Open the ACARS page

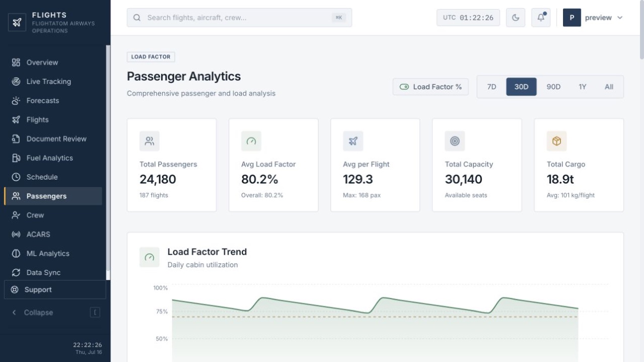[53, 234]
